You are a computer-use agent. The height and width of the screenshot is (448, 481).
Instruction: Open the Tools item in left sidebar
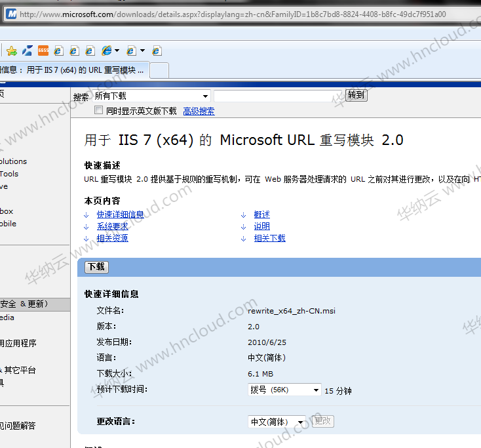click(x=9, y=174)
